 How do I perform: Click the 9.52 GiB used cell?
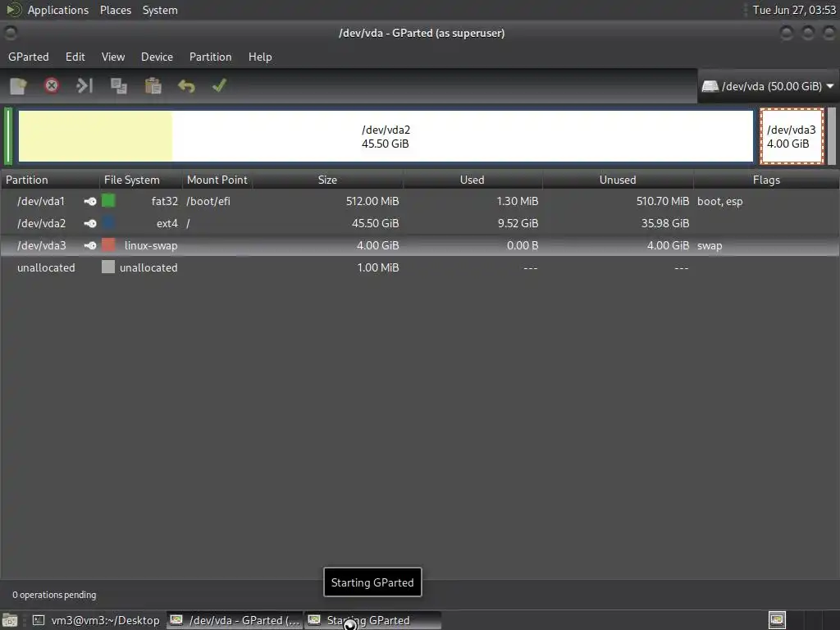pos(518,223)
